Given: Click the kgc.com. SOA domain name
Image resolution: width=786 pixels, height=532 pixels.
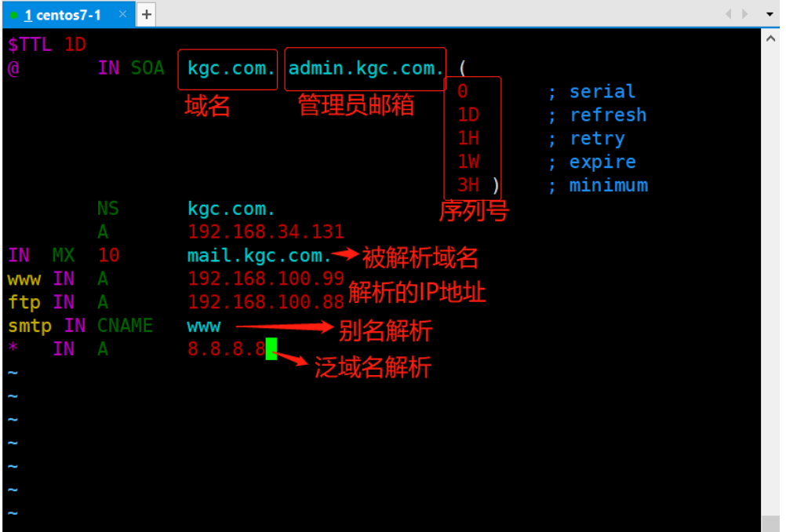Looking at the screenshot, I should point(231,68).
